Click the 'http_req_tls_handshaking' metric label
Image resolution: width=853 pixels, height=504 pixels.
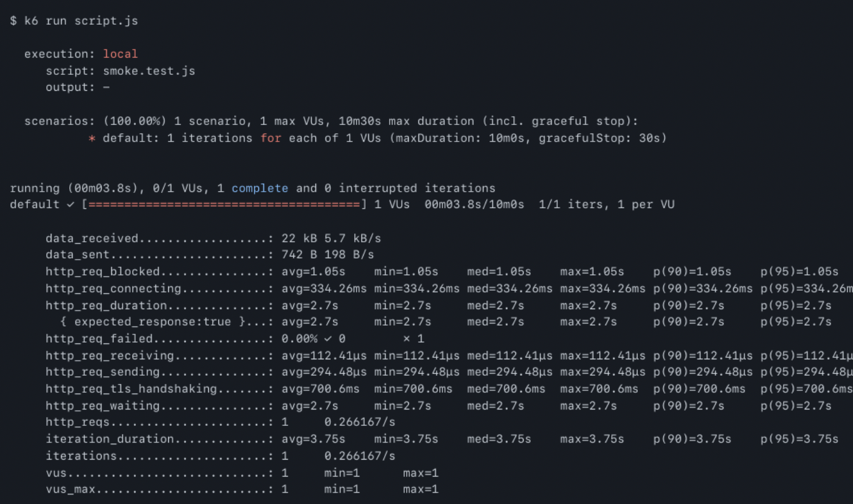[x=131, y=388]
